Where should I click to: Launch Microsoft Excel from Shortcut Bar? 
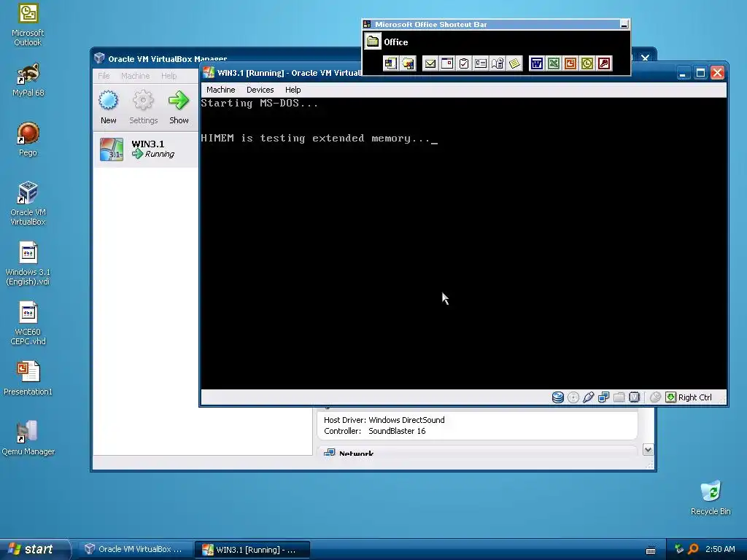(x=554, y=63)
